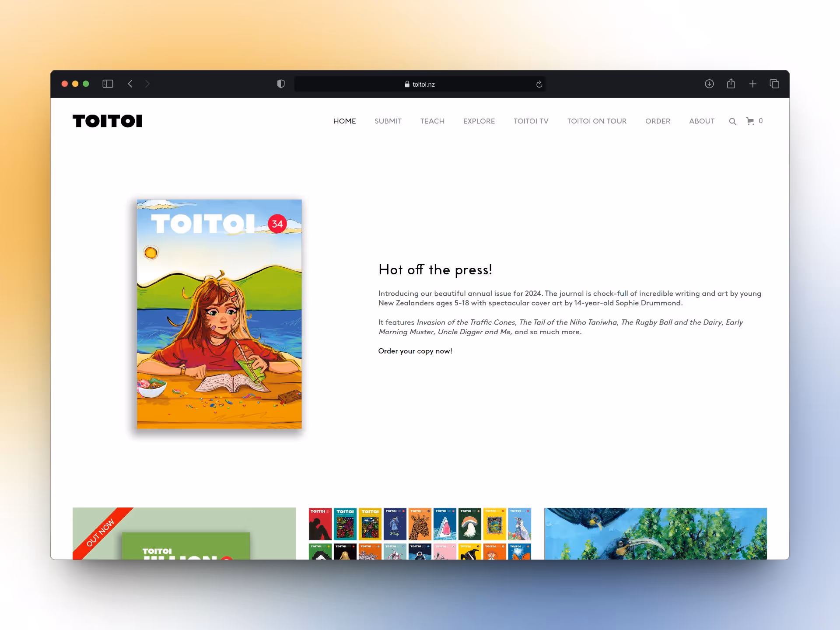Open the grid of Toitoi covers tile
840x630 pixels.
[x=420, y=533]
